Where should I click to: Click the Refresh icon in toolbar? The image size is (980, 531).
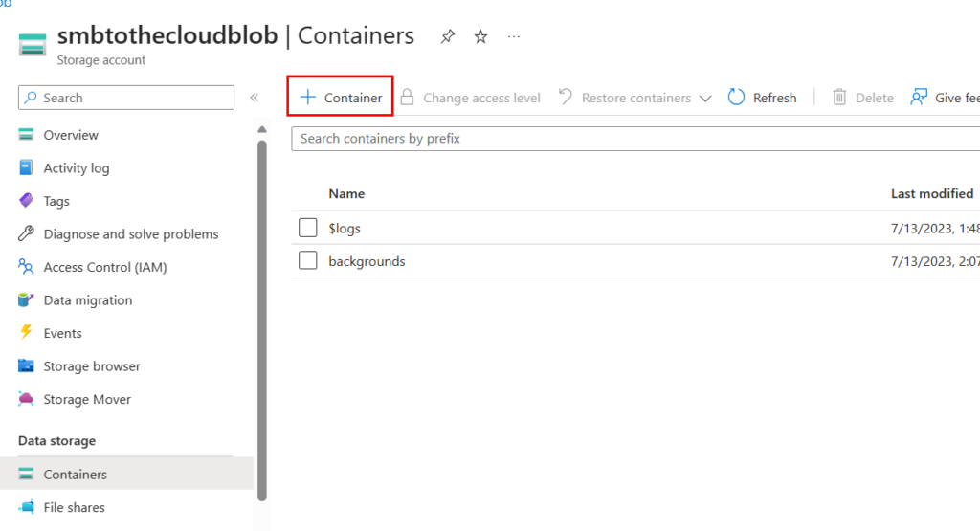coord(737,98)
